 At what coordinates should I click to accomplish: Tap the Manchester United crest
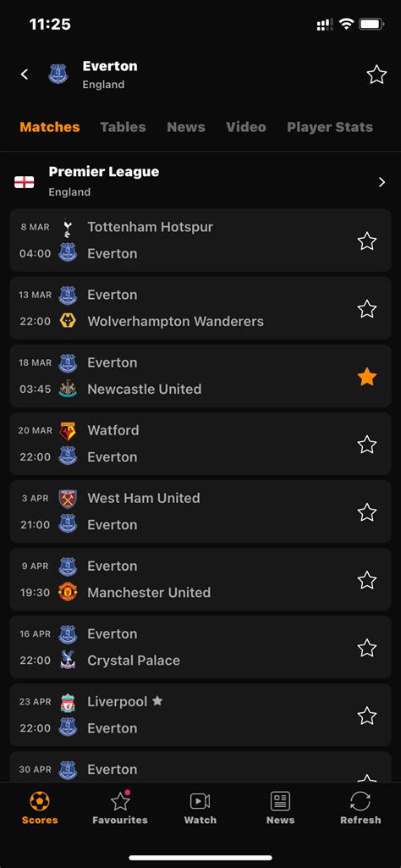tap(68, 592)
